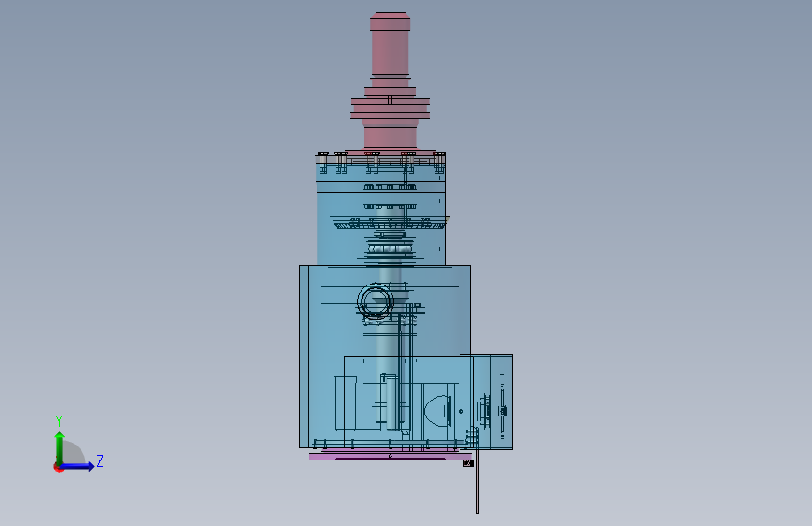
Task: Click the small black tag near base plate
Action: click(x=467, y=463)
